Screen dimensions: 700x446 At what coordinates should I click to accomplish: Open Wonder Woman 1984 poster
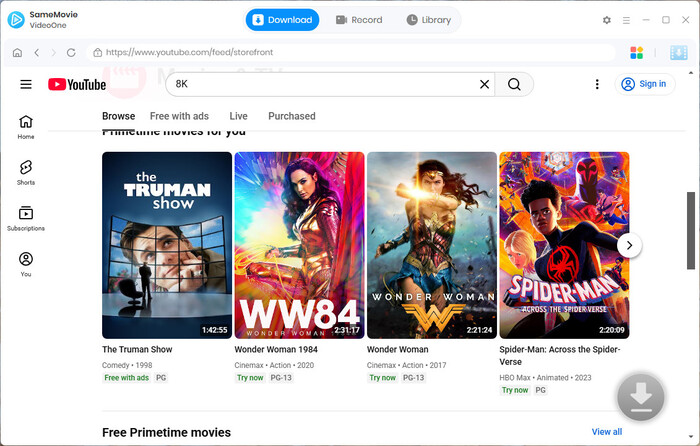[299, 245]
